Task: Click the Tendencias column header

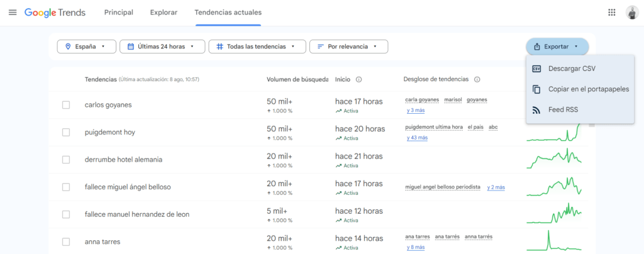Action: 101,80
